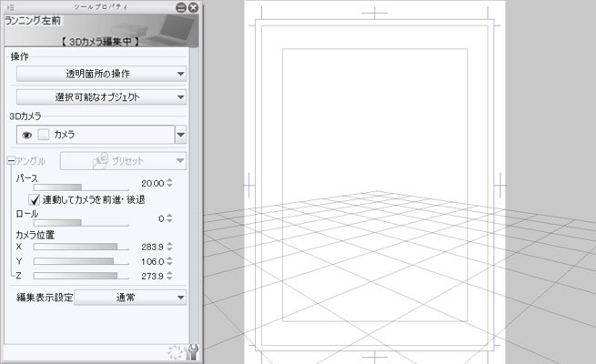Viewport: 596px width, 364px height.
Task: Click the ロール value 0
Action: tap(161, 218)
